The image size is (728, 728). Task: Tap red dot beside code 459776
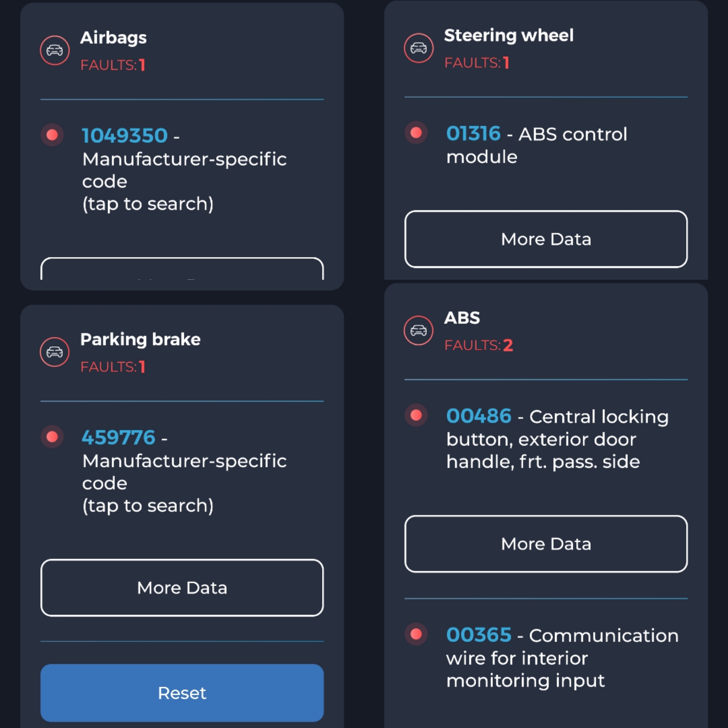tap(52, 437)
